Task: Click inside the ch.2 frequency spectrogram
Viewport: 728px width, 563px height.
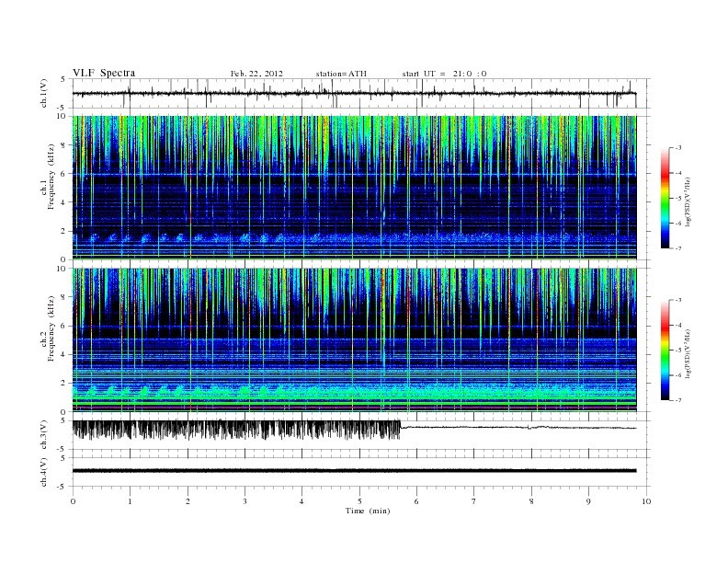Action: point(354,339)
